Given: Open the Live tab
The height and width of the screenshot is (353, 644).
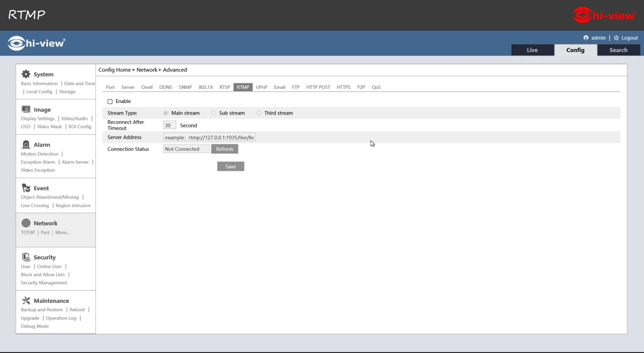Looking at the screenshot, I should tap(532, 50).
